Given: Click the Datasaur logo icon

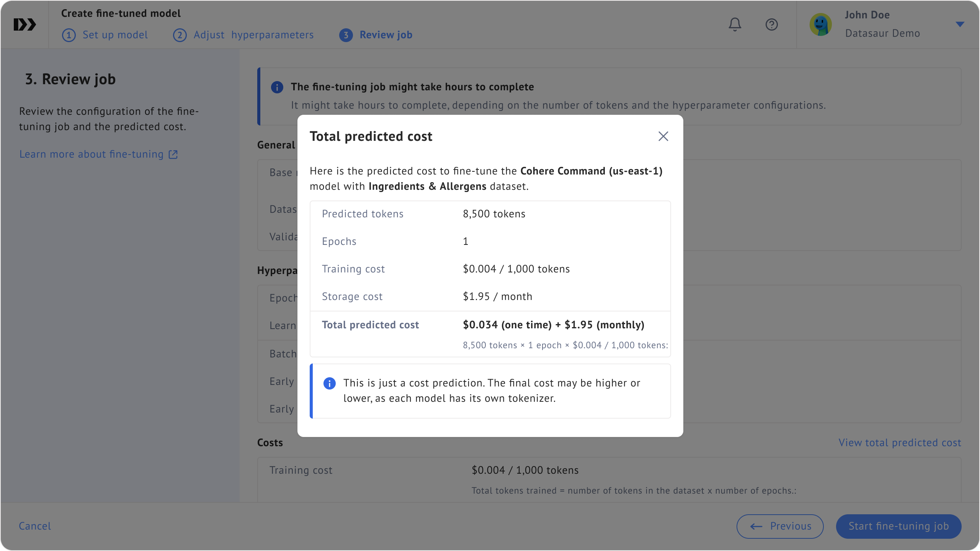Looking at the screenshot, I should pos(24,24).
